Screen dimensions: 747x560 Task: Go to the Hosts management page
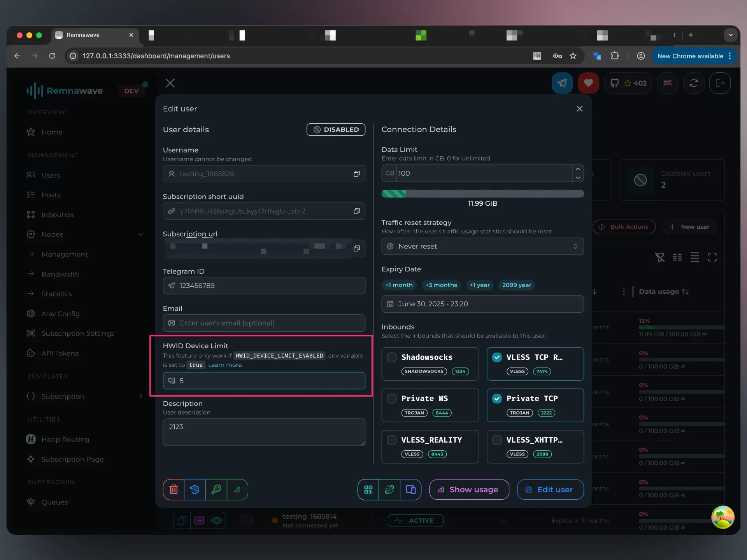tap(51, 195)
